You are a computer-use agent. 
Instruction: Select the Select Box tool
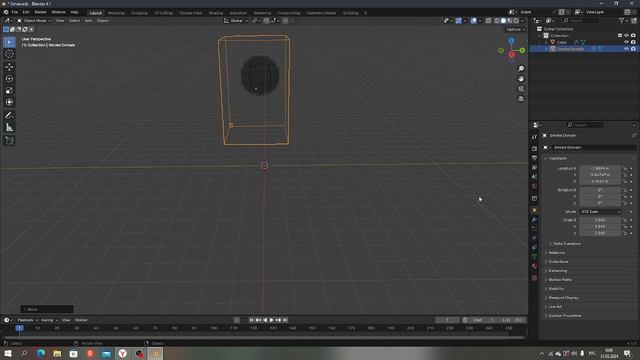[9, 42]
